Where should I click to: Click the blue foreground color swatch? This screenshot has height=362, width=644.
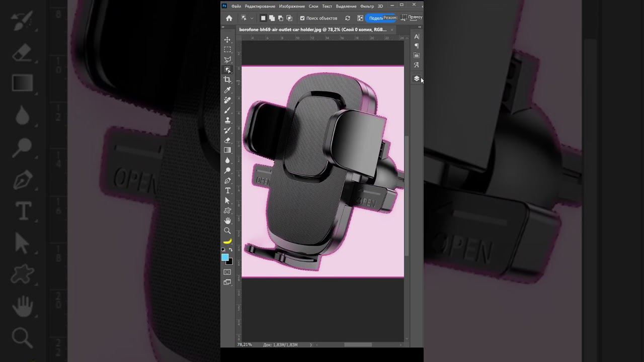click(225, 257)
